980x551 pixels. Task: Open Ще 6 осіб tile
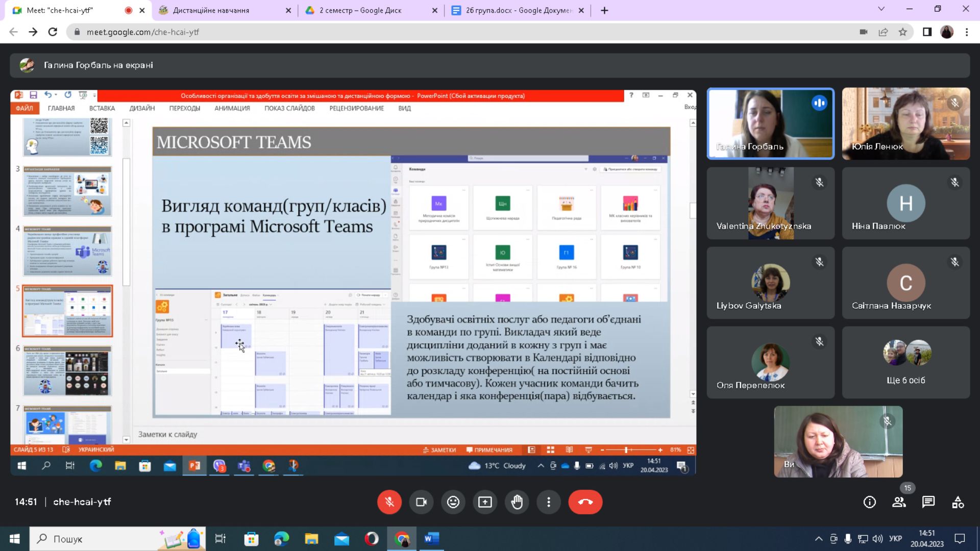906,362
